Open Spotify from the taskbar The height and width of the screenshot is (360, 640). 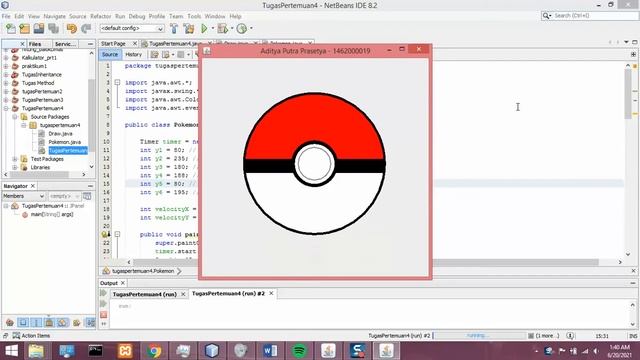tap(299, 351)
